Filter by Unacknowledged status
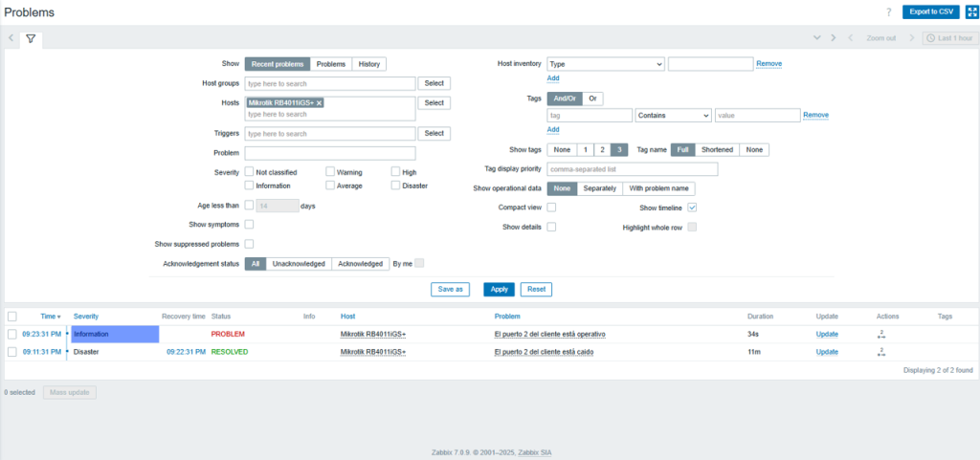 (x=299, y=264)
